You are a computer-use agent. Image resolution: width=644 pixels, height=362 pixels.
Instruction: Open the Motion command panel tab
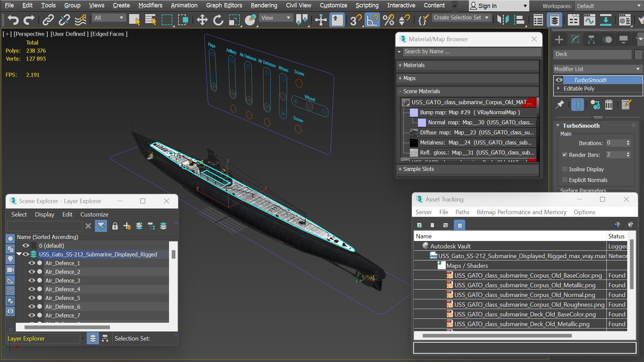click(x=607, y=40)
